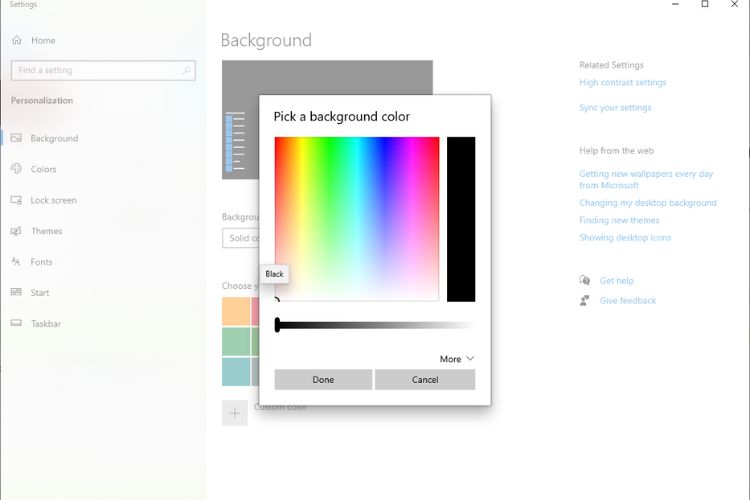
Task: Click the Taskbar icon
Action: click(16, 323)
